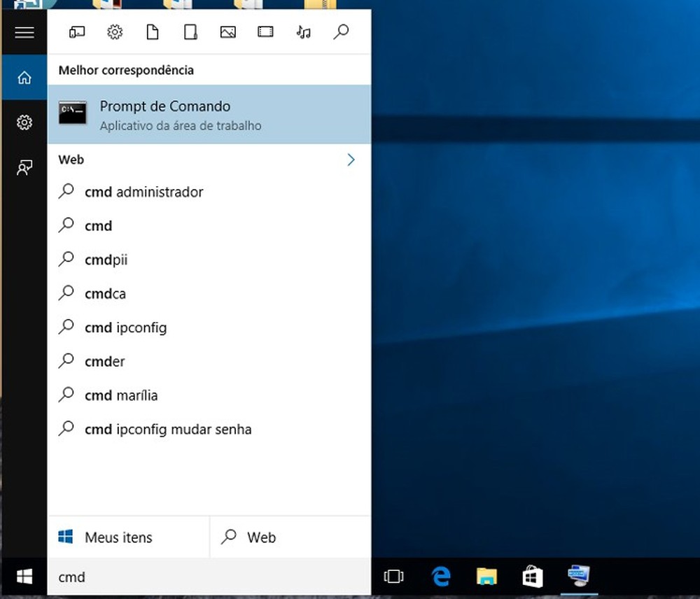Open Task View from the taskbar

pos(393,577)
